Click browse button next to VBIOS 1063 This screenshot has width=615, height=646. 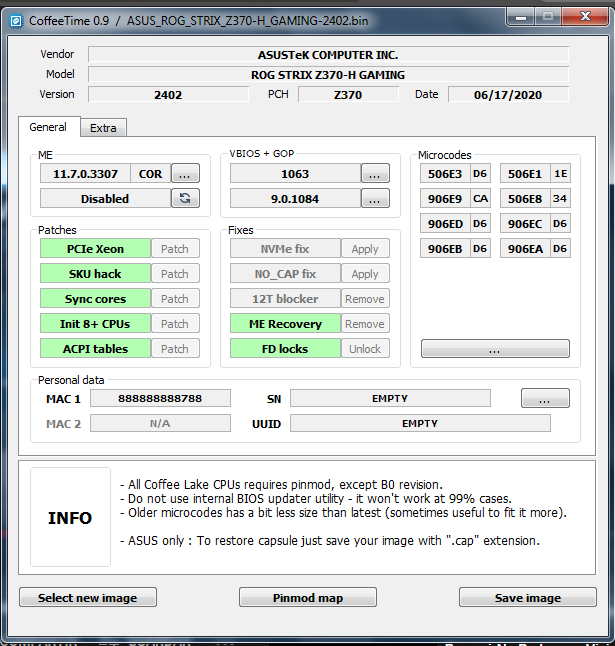(x=375, y=173)
